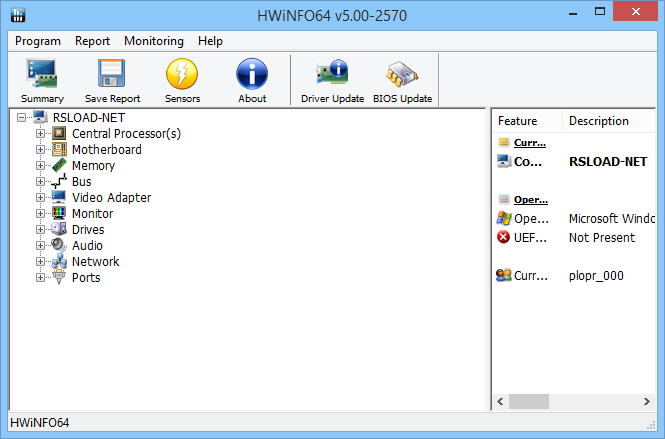
Task: Click the Audio speaker icon
Action: click(59, 245)
